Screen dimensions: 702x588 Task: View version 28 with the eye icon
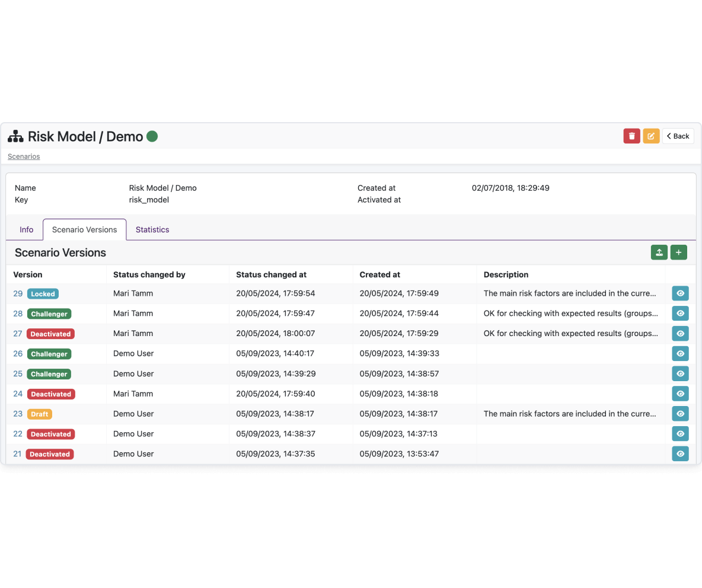(680, 313)
